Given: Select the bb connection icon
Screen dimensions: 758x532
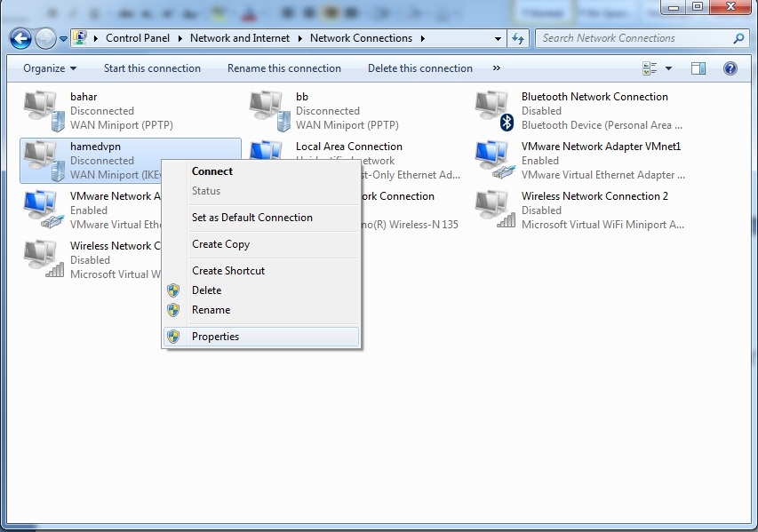Looking at the screenshot, I should click(x=270, y=111).
